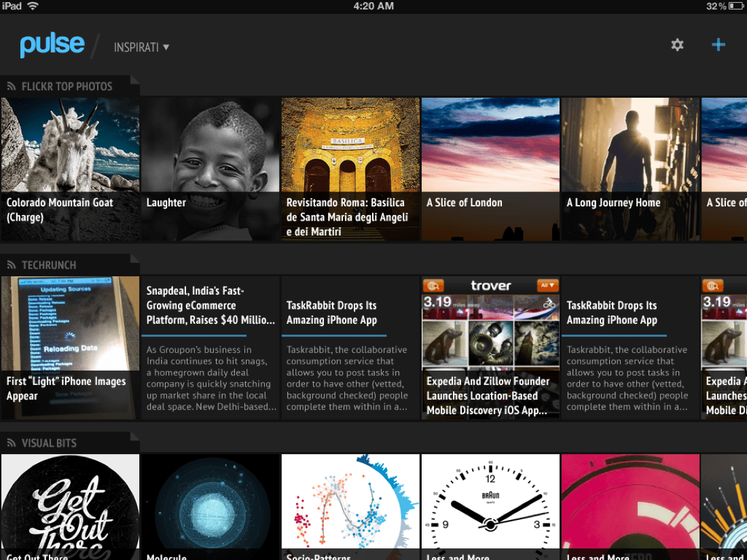Tap the RSS icon beside Visual Bits

tap(12, 443)
